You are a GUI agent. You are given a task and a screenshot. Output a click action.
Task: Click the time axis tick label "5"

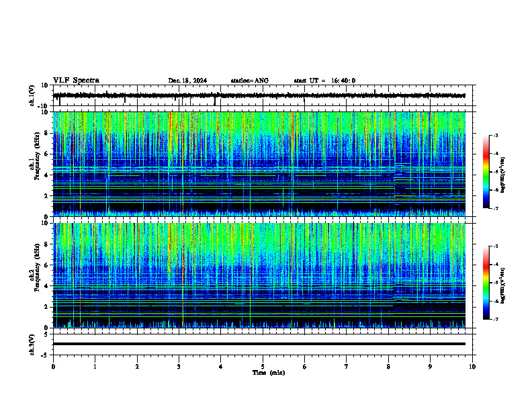[x=263, y=367]
